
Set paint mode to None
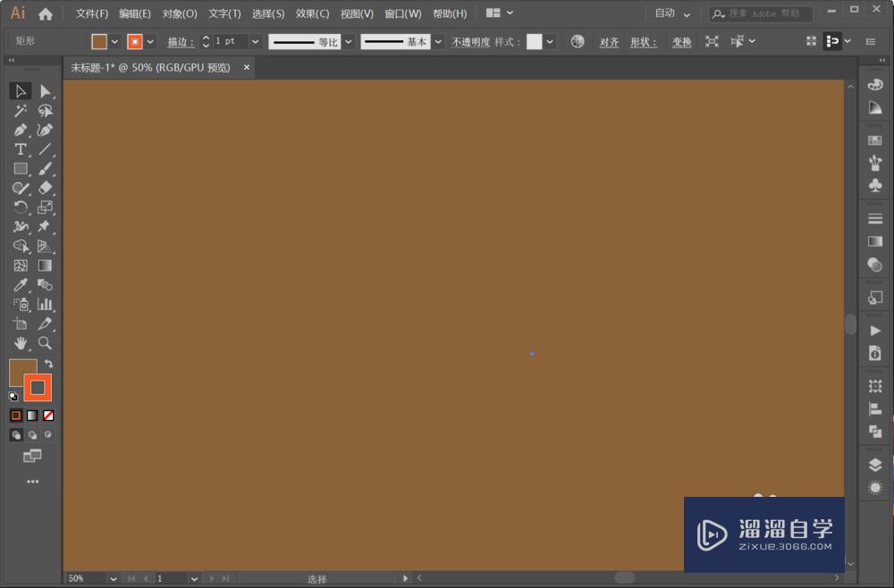click(48, 416)
